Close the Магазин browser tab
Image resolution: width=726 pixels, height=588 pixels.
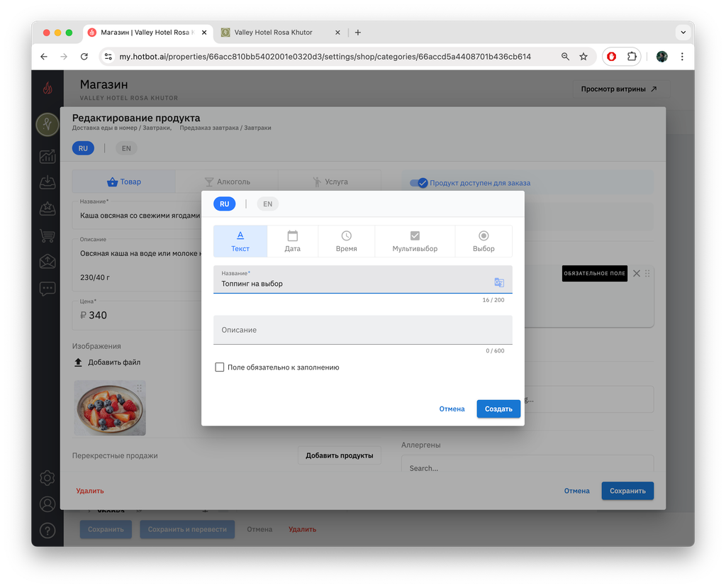point(204,33)
